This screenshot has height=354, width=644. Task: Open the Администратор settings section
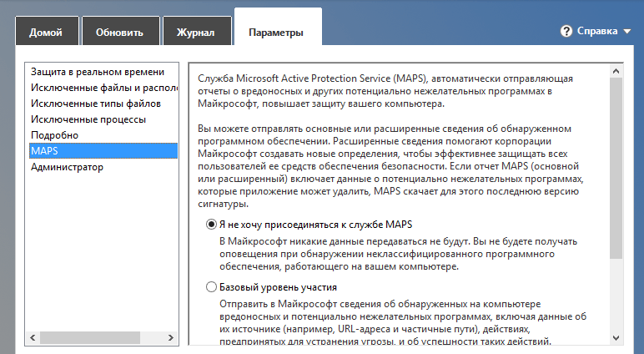(67, 167)
